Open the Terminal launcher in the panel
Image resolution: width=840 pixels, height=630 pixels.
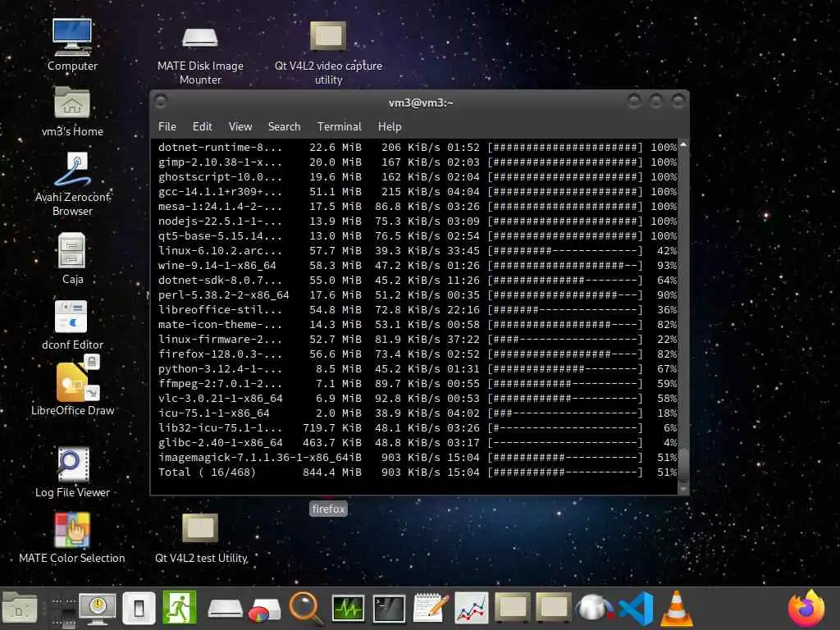click(x=389, y=609)
